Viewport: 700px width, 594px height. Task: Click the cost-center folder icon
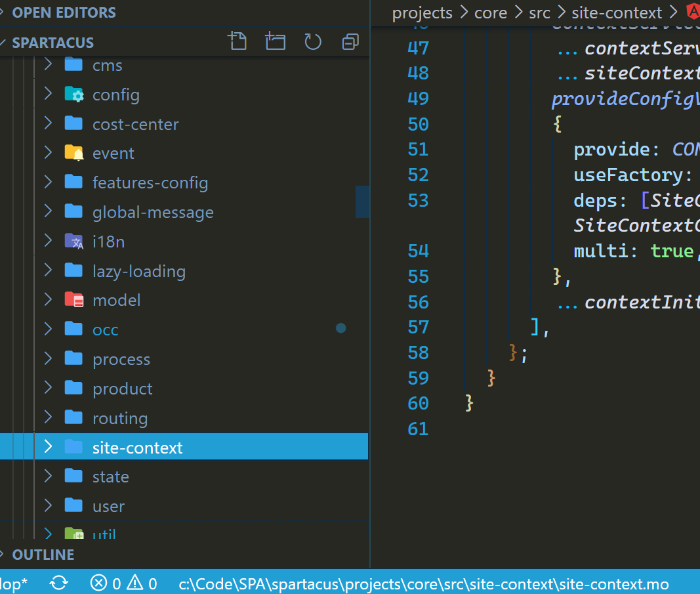(x=73, y=123)
